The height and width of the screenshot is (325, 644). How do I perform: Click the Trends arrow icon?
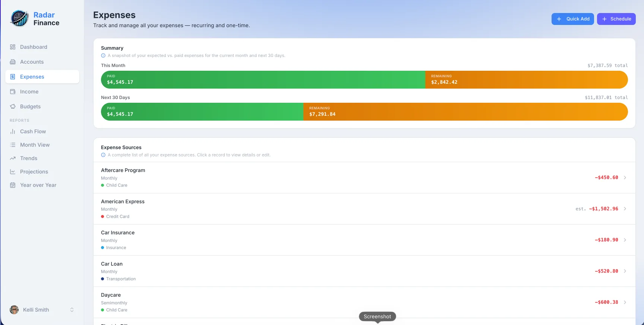pos(13,158)
